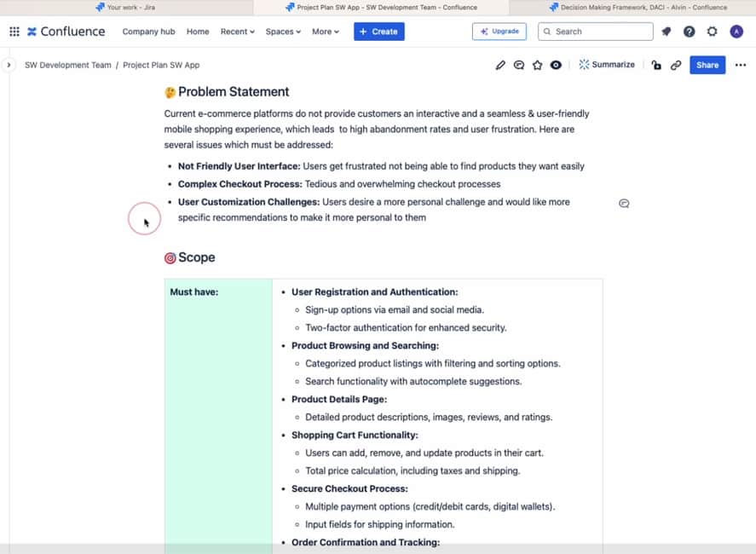This screenshot has width=756, height=554.
Task: Click the Problem Statement heading
Action: coord(234,91)
